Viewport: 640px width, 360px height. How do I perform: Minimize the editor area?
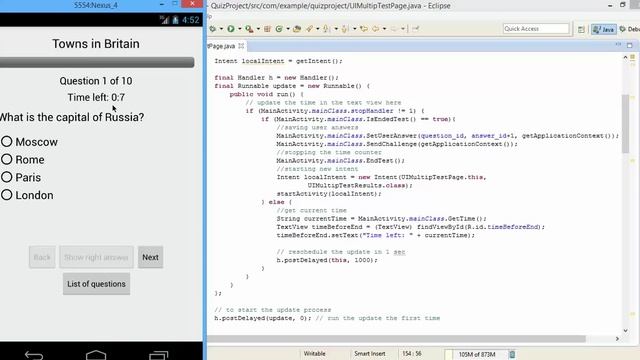[618, 45]
